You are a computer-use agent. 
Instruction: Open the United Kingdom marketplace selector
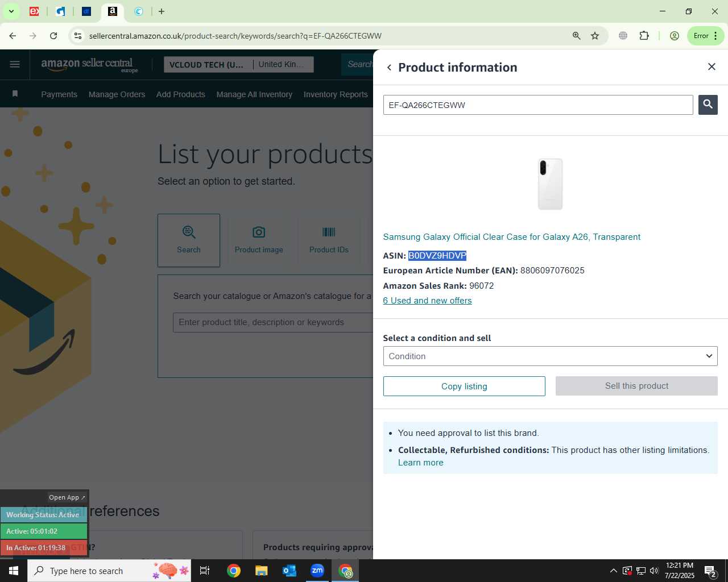coord(283,65)
